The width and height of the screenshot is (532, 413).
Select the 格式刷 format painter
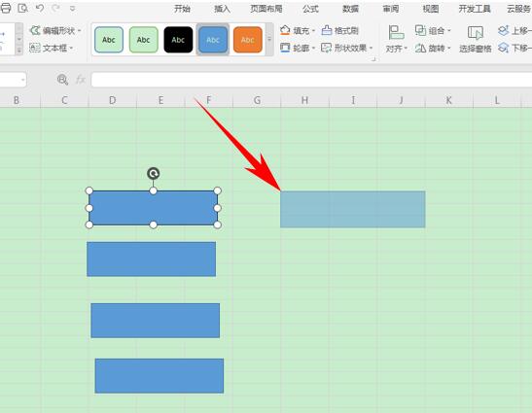pos(340,31)
